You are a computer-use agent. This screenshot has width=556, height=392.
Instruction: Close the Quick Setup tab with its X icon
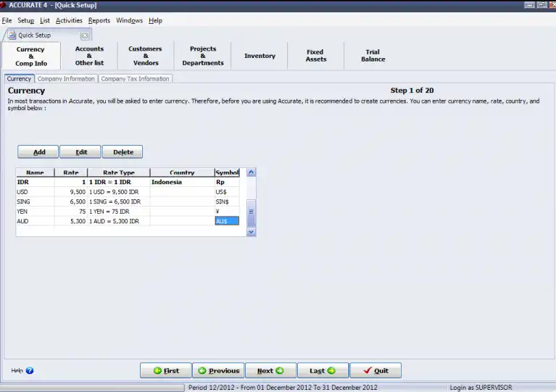85,36
